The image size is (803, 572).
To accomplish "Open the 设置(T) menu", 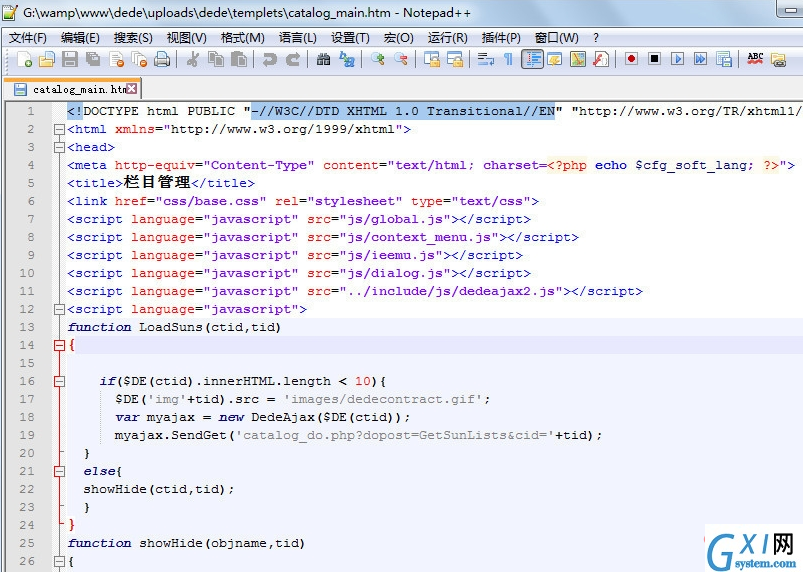I will (350, 38).
